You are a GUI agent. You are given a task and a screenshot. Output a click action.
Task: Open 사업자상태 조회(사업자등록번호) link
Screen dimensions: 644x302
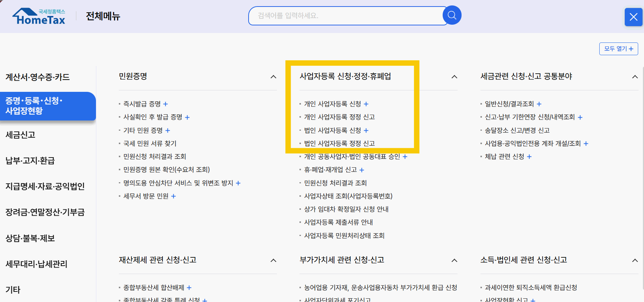[348, 196]
